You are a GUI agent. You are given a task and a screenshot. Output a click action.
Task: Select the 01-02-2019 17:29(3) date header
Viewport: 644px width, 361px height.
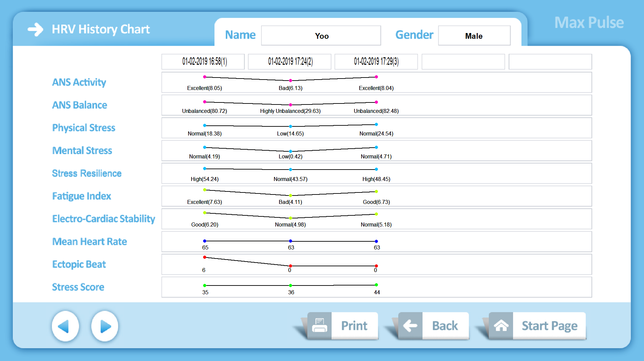(376, 62)
